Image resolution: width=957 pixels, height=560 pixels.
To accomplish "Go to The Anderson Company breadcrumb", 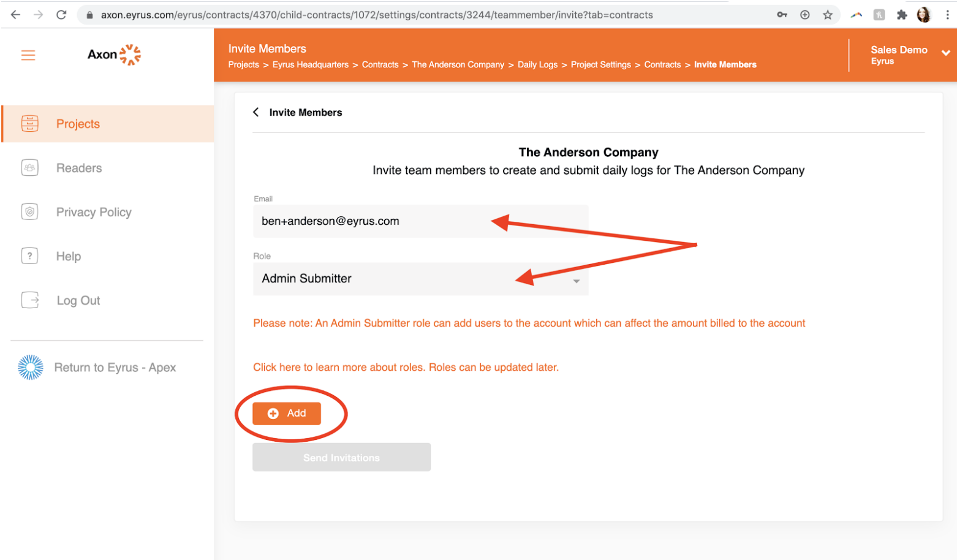I will [x=458, y=65].
